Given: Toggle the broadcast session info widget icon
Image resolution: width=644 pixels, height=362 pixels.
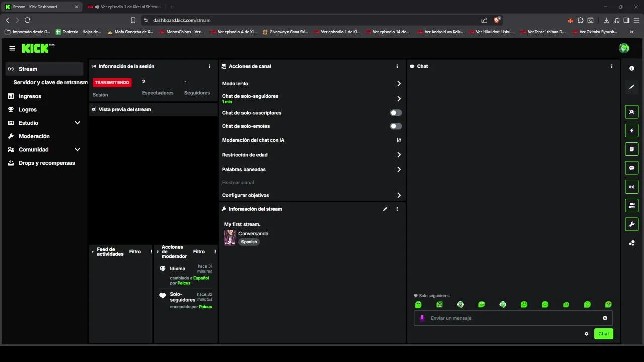Looking at the screenshot, I should click(x=632, y=187).
